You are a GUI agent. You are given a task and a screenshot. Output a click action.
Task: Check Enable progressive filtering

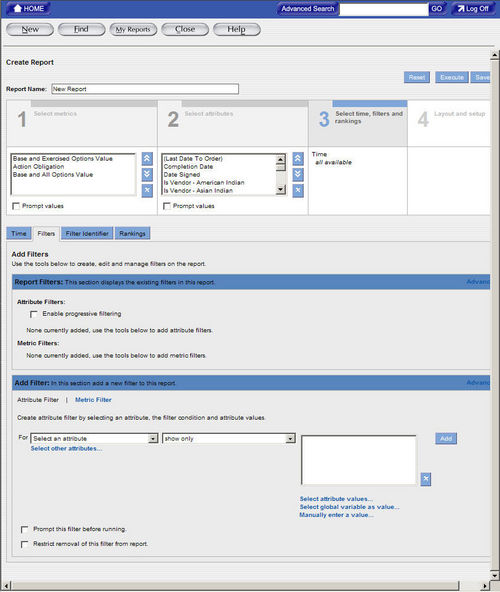coord(34,314)
